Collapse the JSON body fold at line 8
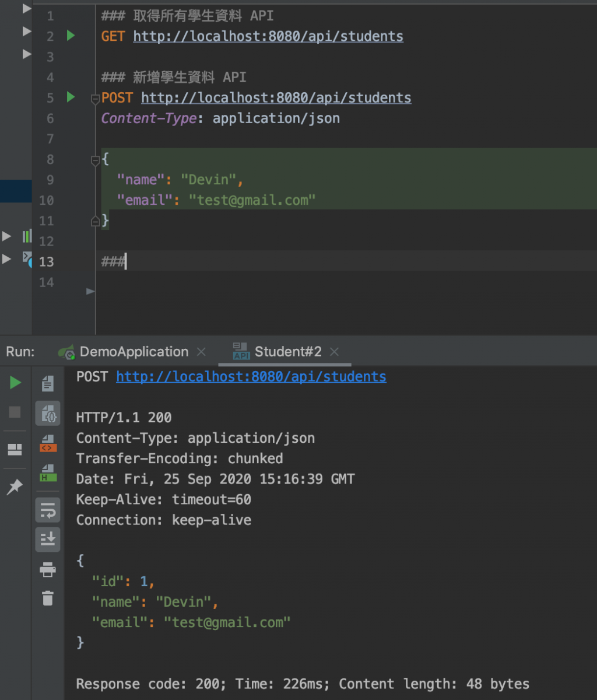This screenshot has width=597, height=700. pos(95,160)
